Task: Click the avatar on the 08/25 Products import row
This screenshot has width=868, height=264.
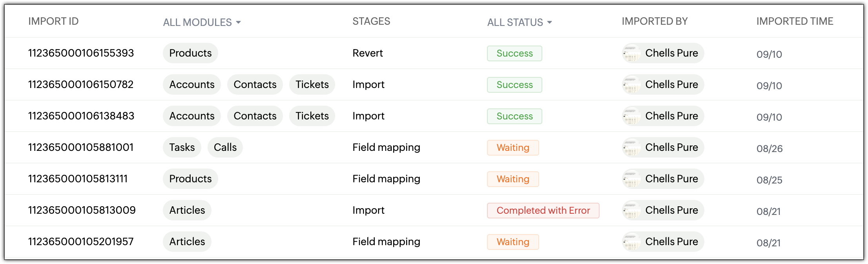Action: [x=632, y=179]
